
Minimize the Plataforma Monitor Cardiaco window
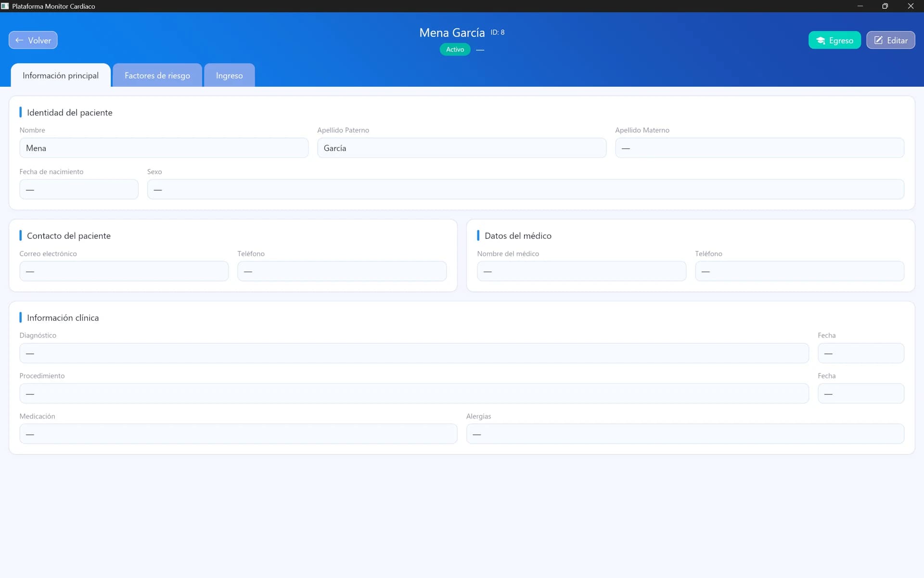point(860,6)
